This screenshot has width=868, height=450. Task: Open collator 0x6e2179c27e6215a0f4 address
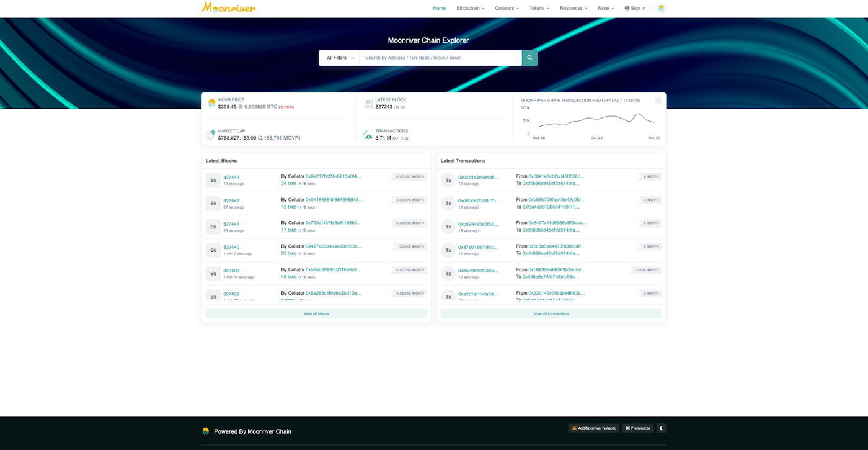[334, 176]
